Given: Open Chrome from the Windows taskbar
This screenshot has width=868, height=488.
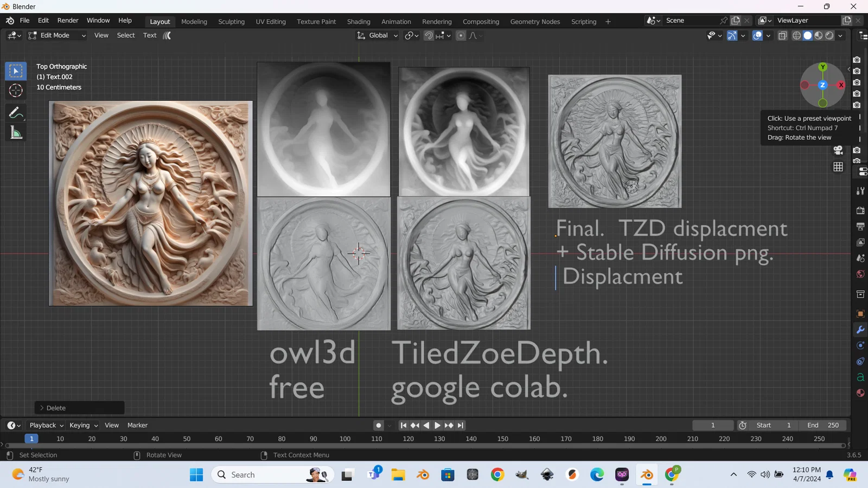Looking at the screenshot, I should point(497,475).
